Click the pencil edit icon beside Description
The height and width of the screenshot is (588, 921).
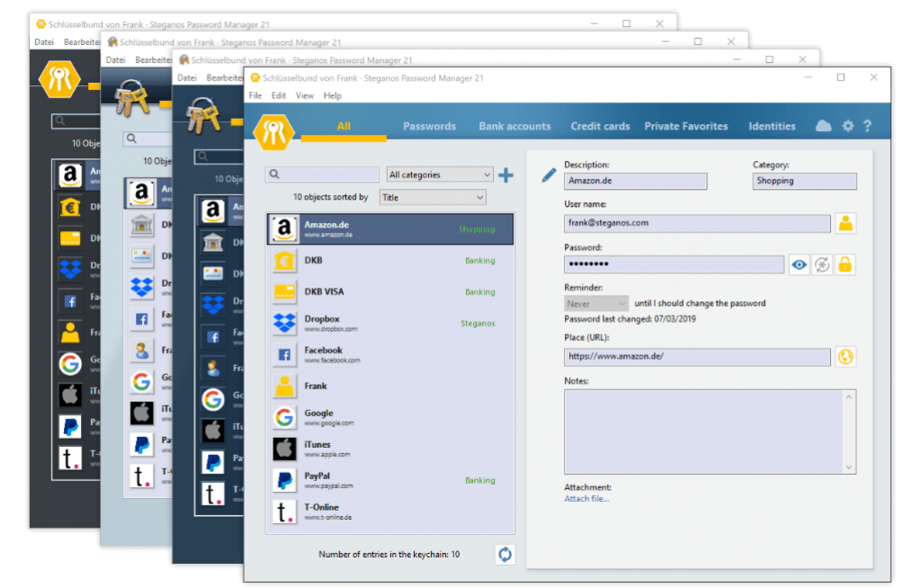click(x=548, y=175)
